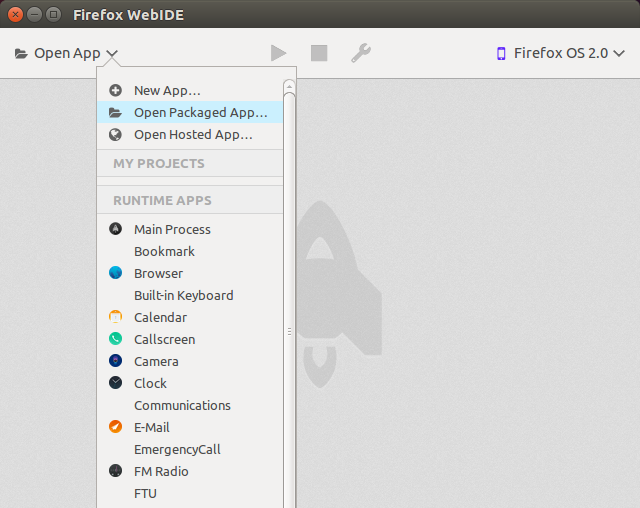Collapse the Open App dropdown
640x508 pixels.
[66, 53]
